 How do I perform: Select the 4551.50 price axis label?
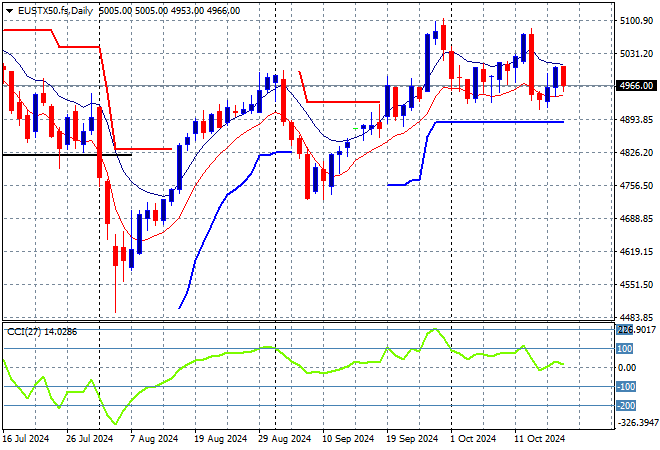[x=636, y=285]
